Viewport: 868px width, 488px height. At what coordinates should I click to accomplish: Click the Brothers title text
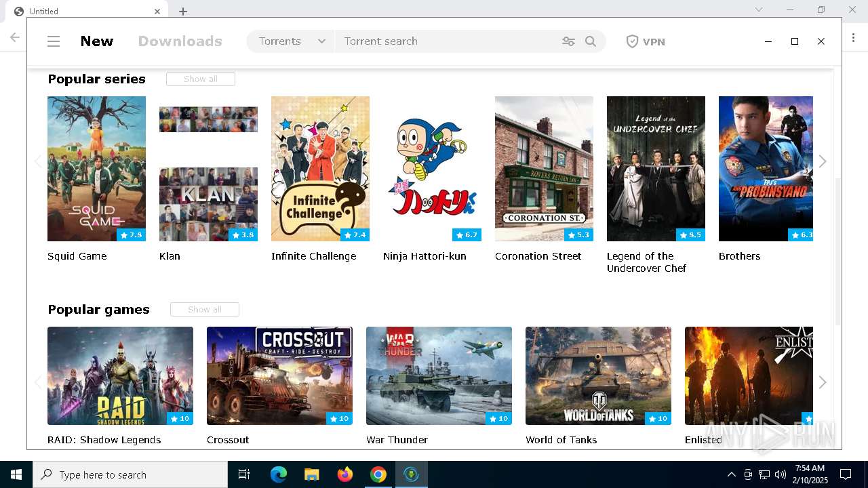click(x=739, y=256)
